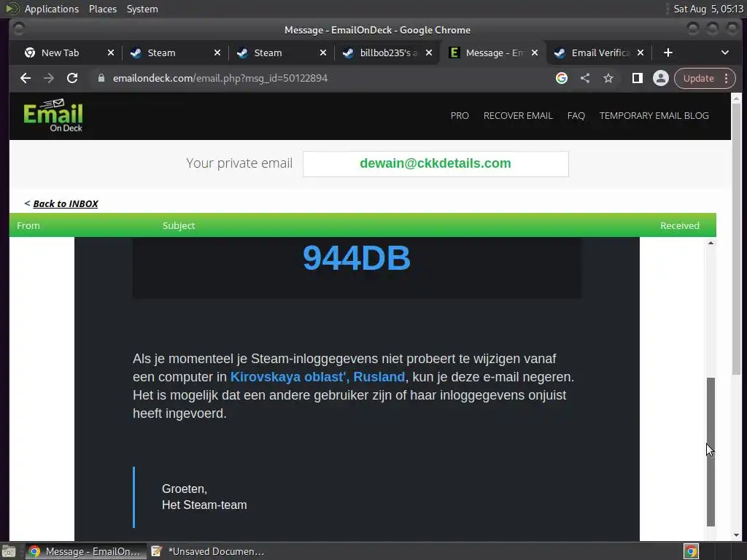This screenshot has height=560, width=747.
Task: Click the email frame scrollbar thumb
Action: point(711,451)
